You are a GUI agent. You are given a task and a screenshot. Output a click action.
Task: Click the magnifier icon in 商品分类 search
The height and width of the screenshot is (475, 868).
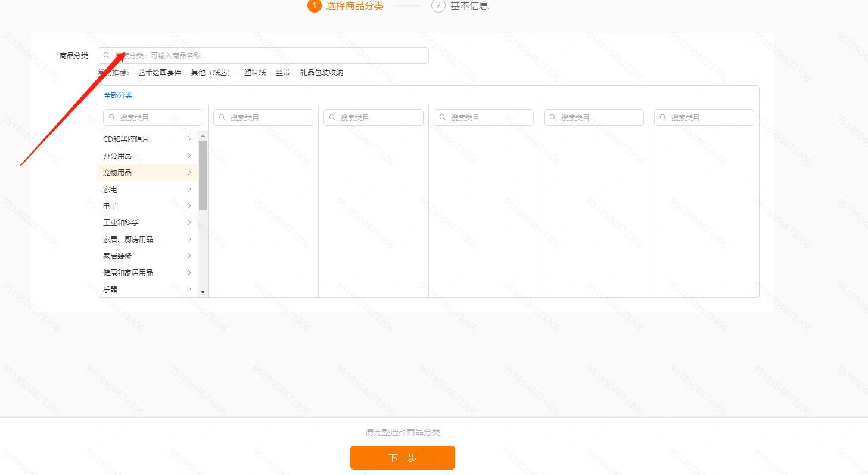(x=107, y=55)
